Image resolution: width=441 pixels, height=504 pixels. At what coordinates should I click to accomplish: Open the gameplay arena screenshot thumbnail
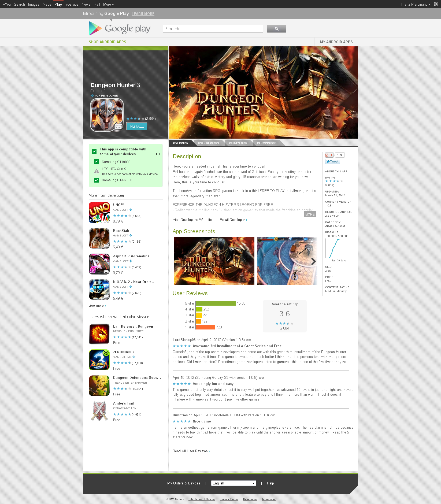tap(287, 261)
